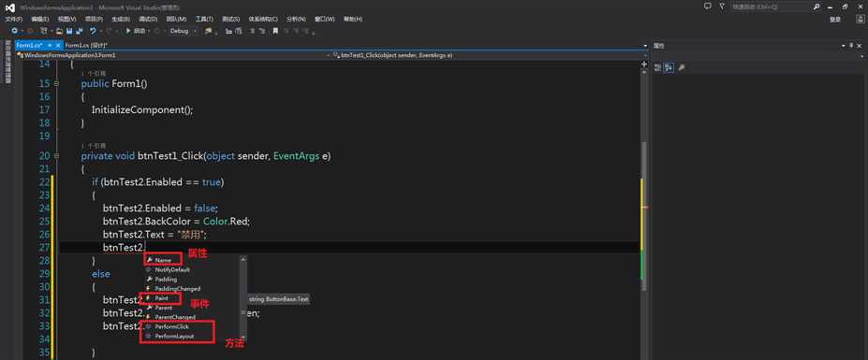
Task: Click the green Start debugging play icon
Action: pos(128,31)
